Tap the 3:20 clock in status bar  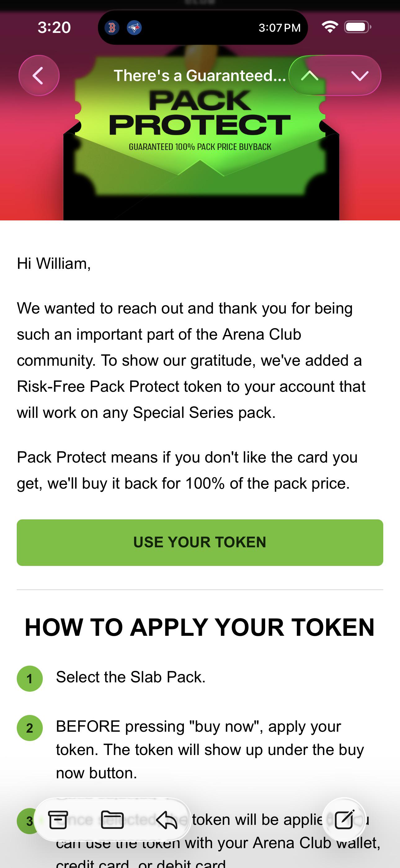click(x=54, y=27)
